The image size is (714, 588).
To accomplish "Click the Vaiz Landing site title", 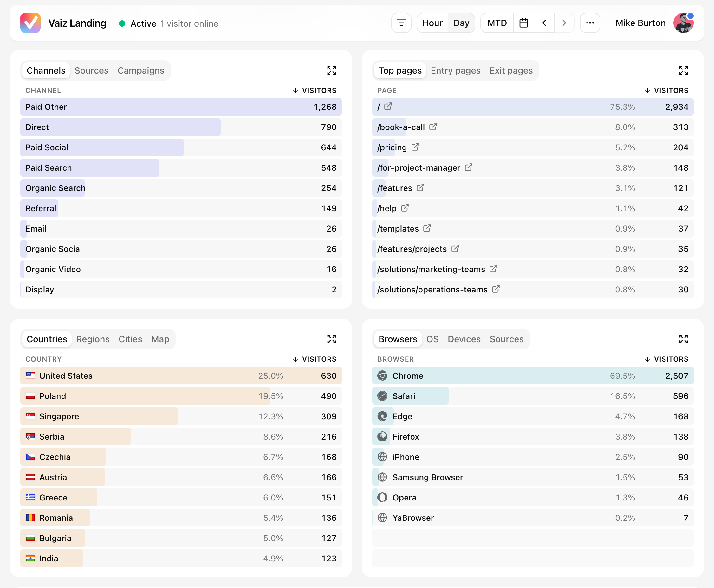I will coord(77,23).
